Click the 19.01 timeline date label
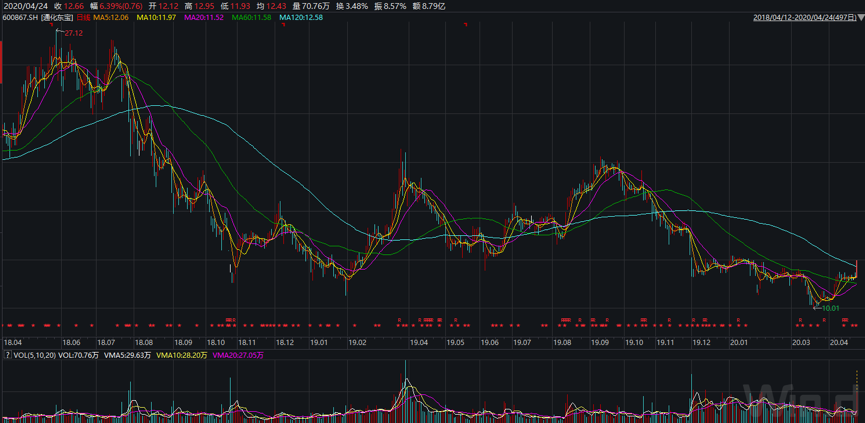Image resolution: width=865 pixels, height=423 pixels. (x=319, y=342)
